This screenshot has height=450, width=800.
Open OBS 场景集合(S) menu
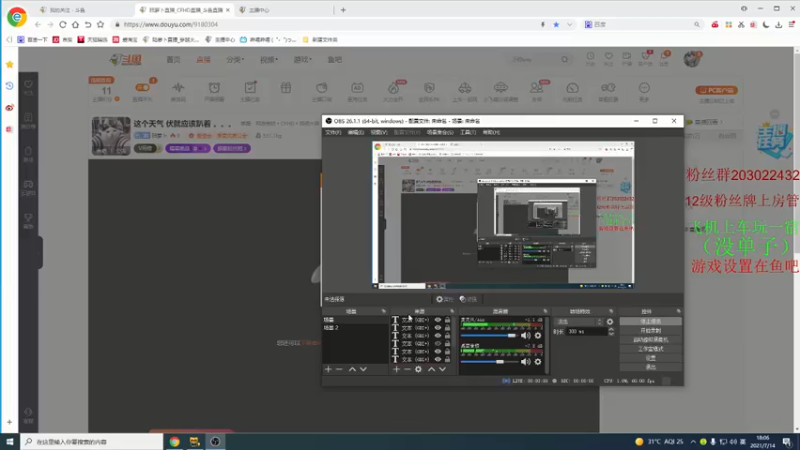(440, 133)
